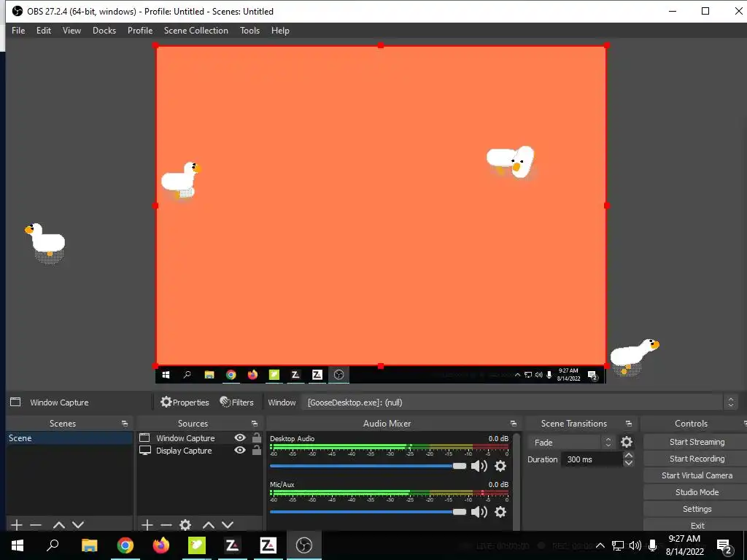
Task: Open the Window selection dropdown
Action: coord(519,402)
